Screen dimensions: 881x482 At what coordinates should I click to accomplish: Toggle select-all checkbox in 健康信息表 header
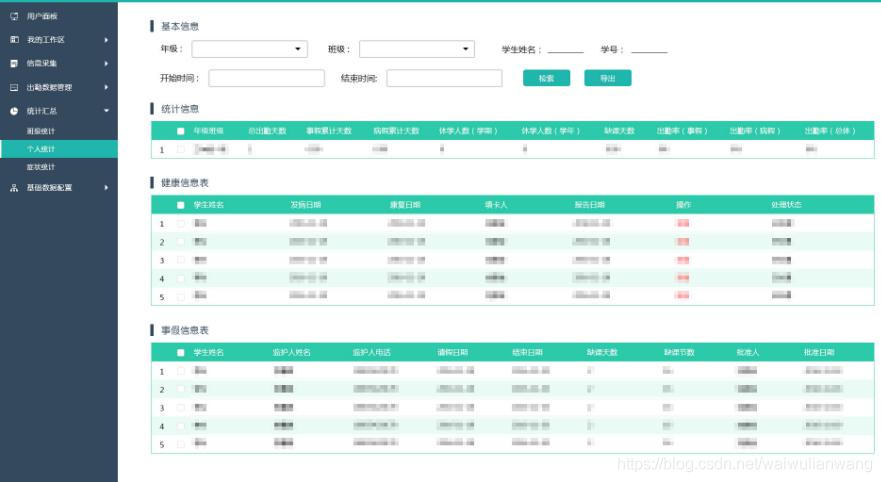tap(180, 206)
